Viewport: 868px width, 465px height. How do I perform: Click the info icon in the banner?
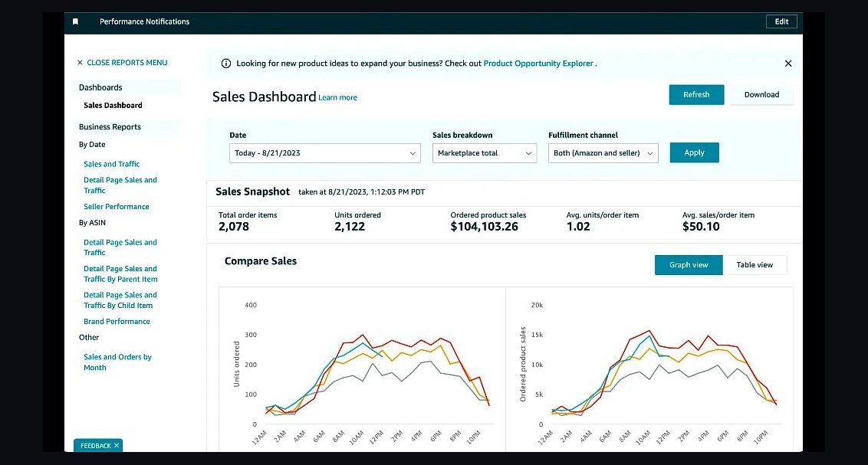[x=226, y=64]
